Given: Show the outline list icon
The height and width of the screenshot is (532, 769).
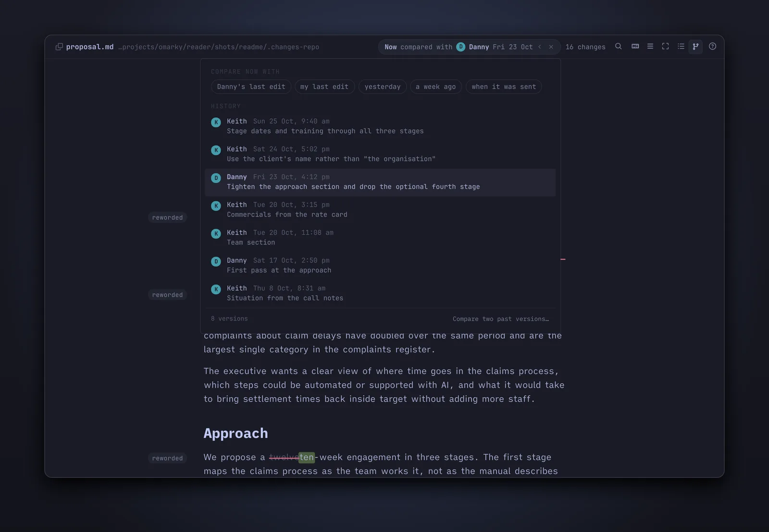Looking at the screenshot, I should click(x=681, y=47).
